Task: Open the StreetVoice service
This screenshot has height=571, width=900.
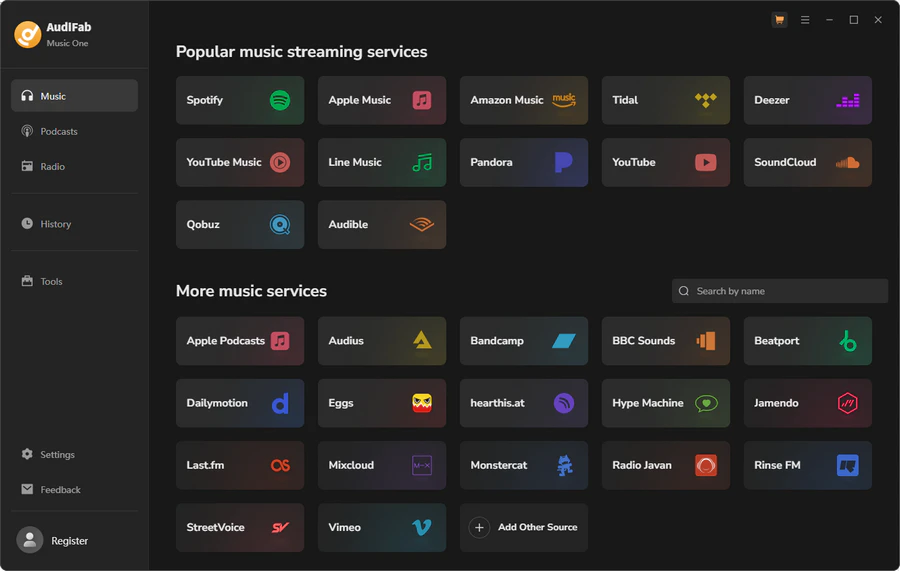Action: coord(240,527)
